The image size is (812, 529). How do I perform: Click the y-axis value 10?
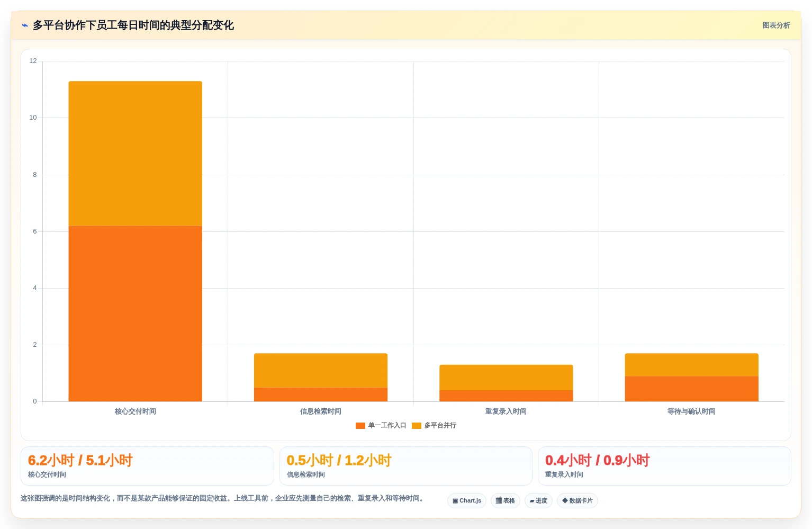pyautogui.click(x=33, y=118)
